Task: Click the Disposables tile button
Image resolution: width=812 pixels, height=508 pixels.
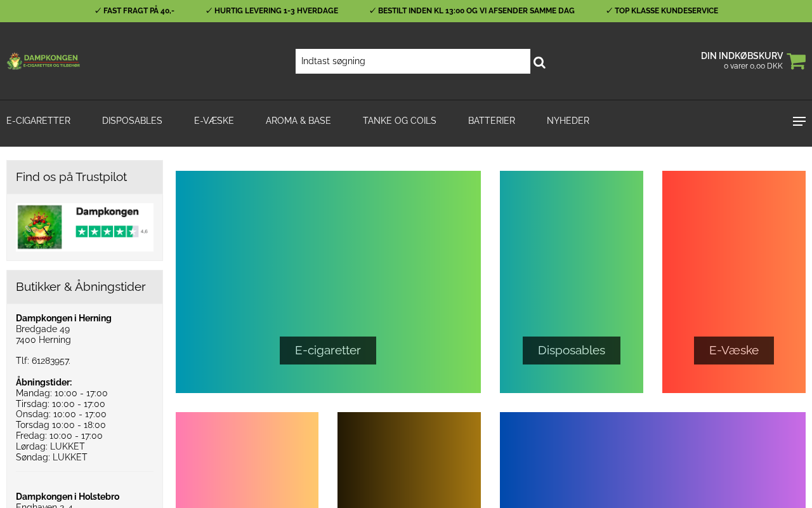Action: [571, 351]
